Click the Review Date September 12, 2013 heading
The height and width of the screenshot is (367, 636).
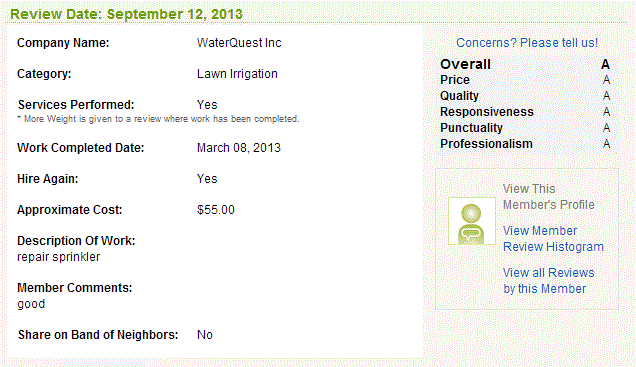[126, 14]
